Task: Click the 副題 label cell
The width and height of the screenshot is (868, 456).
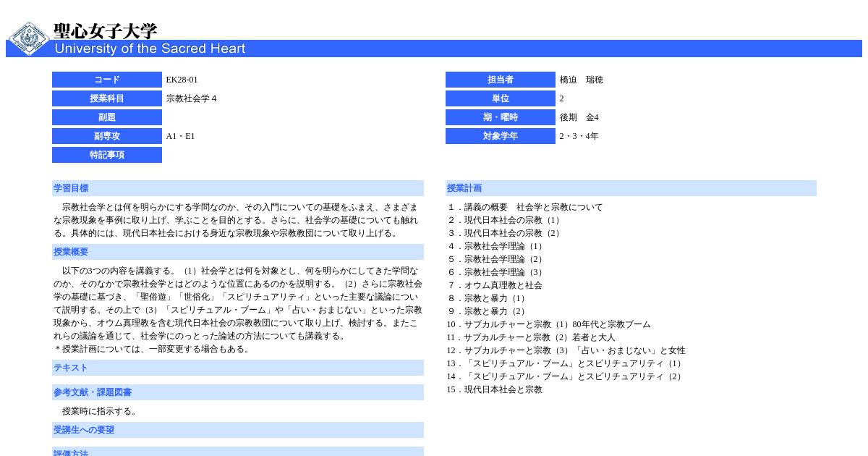Action: coord(107,117)
